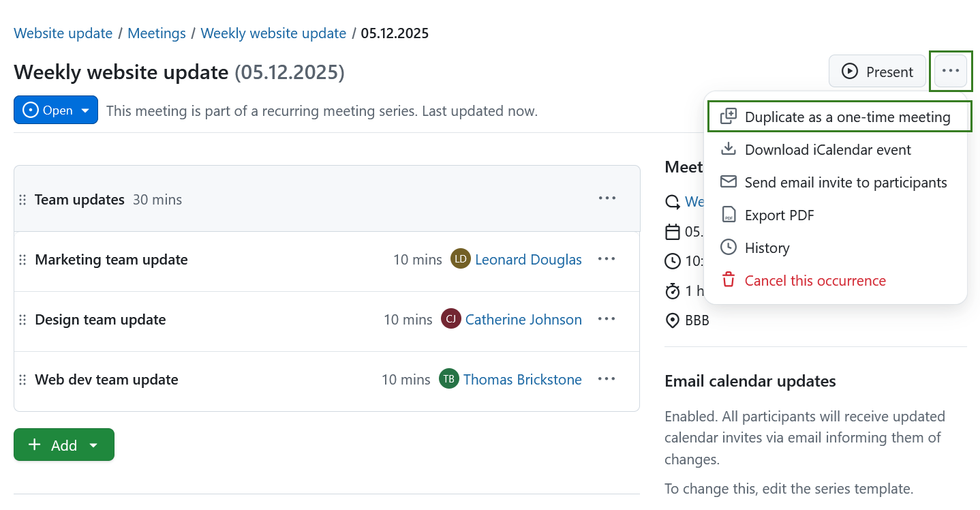Open Design team update actions menu
980x510 pixels.
click(x=607, y=319)
